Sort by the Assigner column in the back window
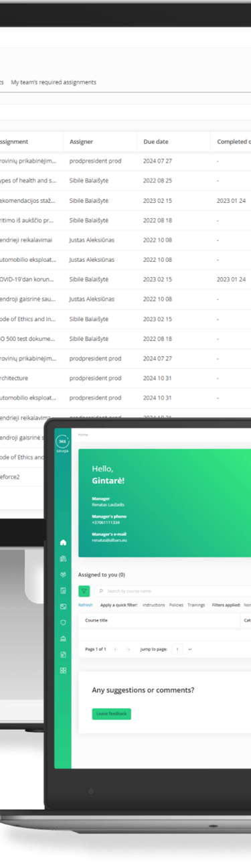 (x=81, y=142)
